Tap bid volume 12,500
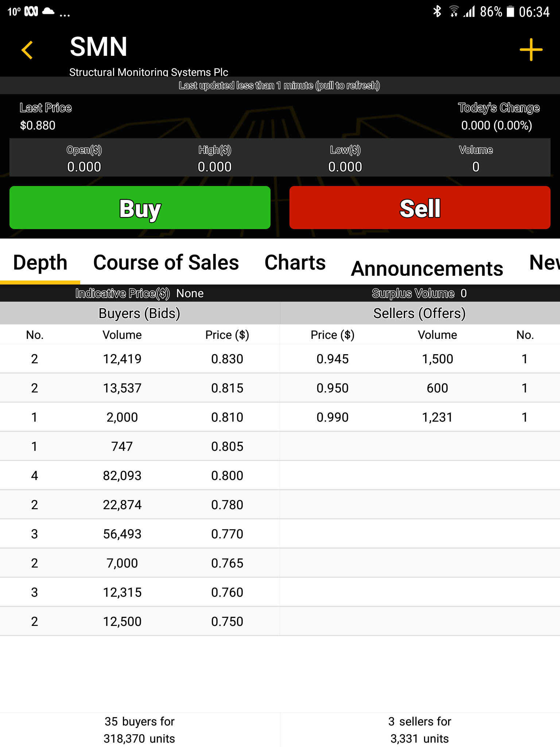 click(122, 622)
